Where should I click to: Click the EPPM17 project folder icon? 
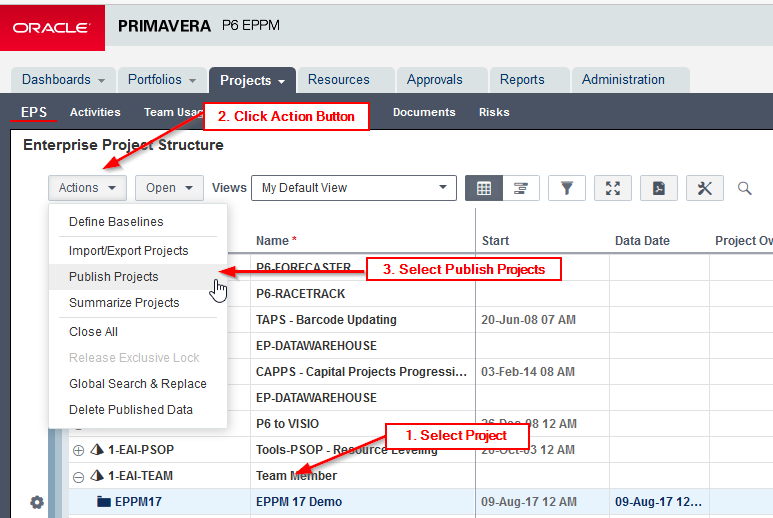(x=104, y=502)
